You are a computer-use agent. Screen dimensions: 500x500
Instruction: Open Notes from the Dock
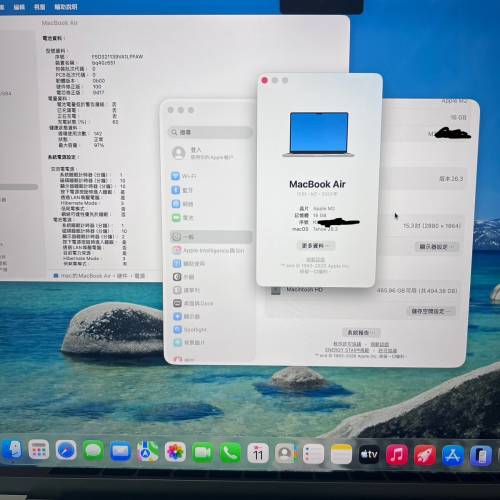[x=341, y=454]
